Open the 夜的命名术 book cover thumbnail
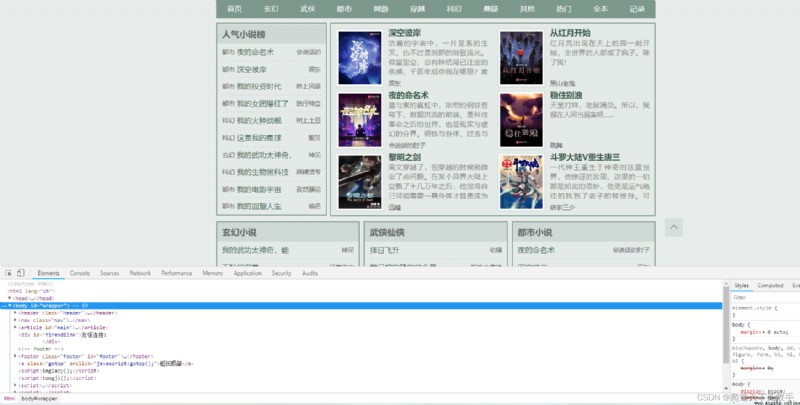The width and height of the screenshot is (800, 405). [360, 120]
